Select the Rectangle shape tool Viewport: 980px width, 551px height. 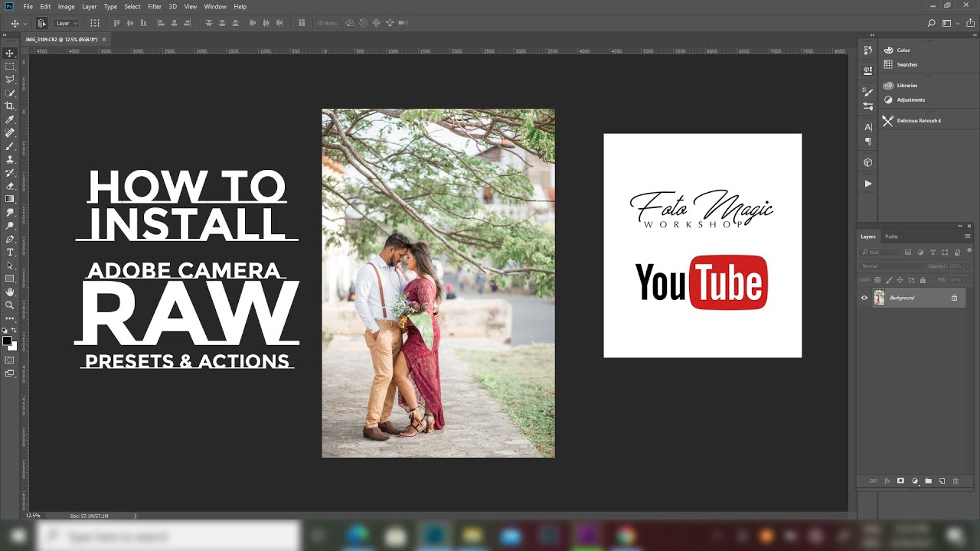[x=10, y=279]
